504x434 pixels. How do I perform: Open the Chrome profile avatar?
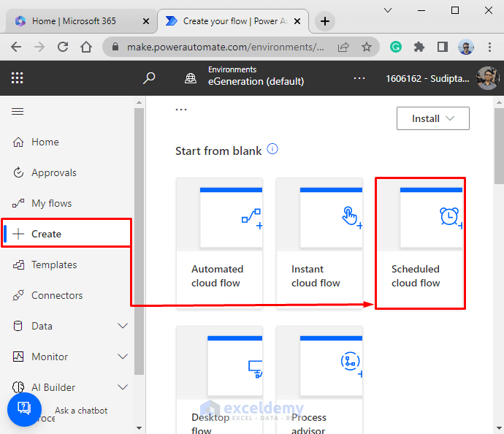466,47
